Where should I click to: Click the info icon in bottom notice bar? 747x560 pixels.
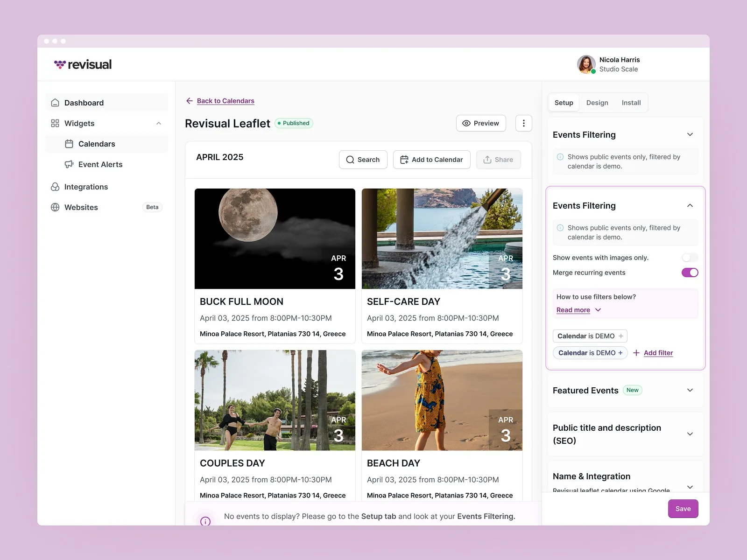pyautogui.click(x=205, y=521)
